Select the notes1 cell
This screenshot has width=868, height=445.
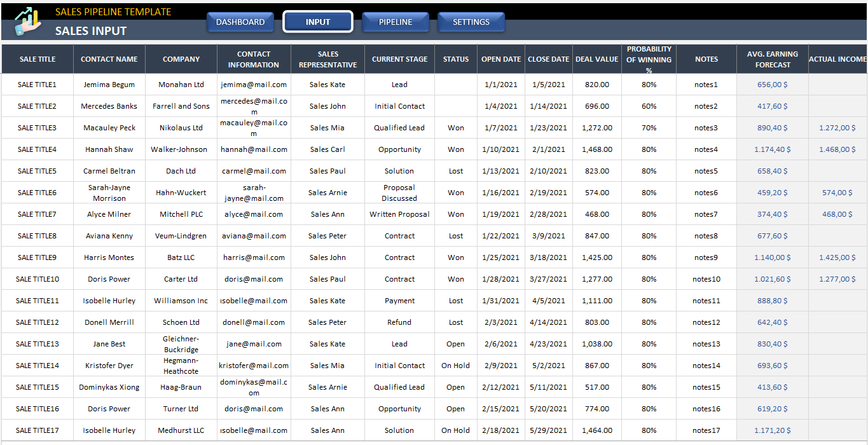(706, 84)
